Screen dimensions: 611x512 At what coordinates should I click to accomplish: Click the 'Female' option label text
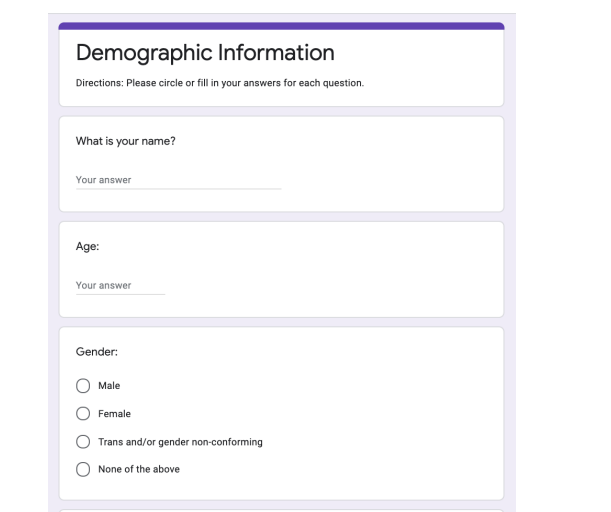[115, 414]
